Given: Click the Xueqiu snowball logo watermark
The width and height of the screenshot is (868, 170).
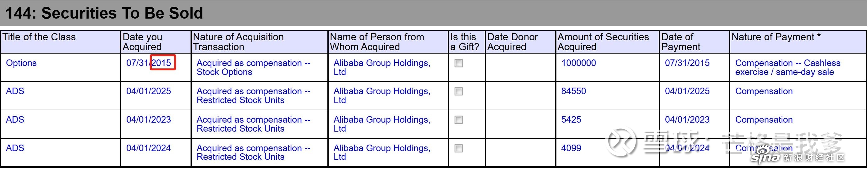Looking at the screenshot, I should pos(622,142).
